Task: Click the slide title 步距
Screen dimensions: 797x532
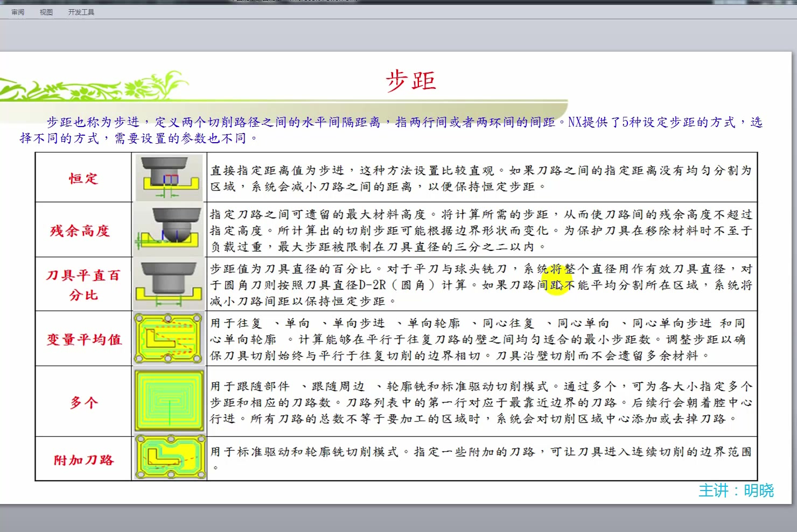Action: point(411,81)
